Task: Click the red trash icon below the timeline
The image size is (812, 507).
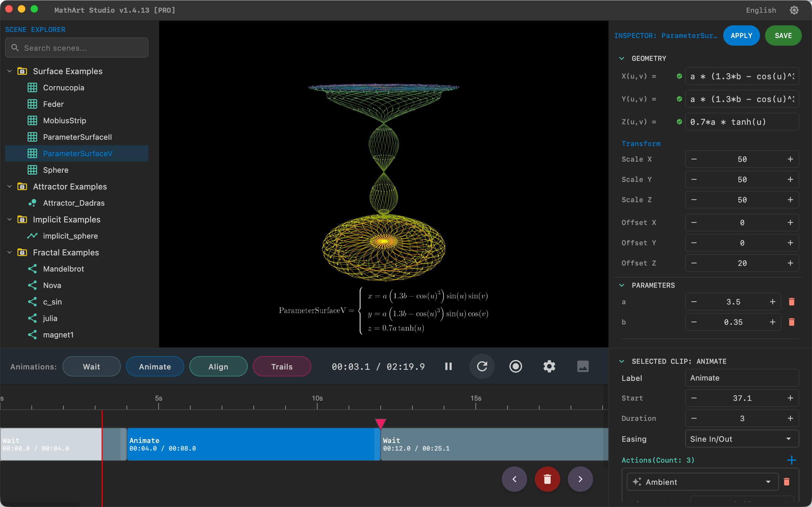Action: pos(547,479)
